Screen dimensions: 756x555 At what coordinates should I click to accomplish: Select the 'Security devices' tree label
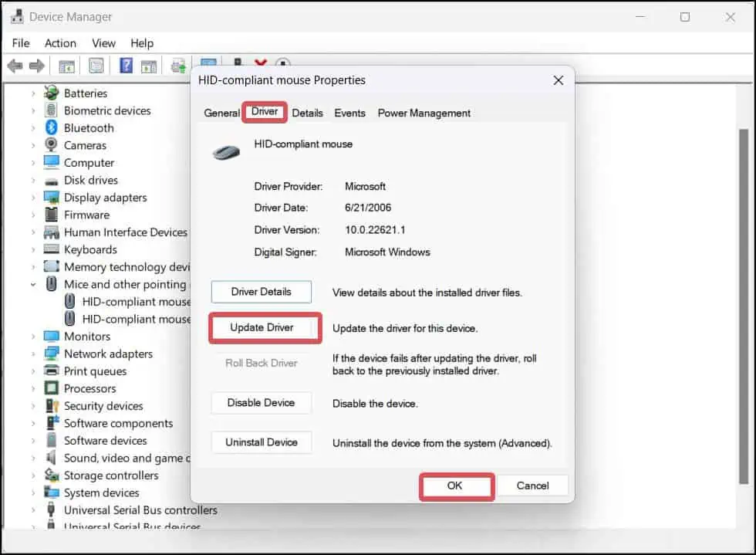103,406
